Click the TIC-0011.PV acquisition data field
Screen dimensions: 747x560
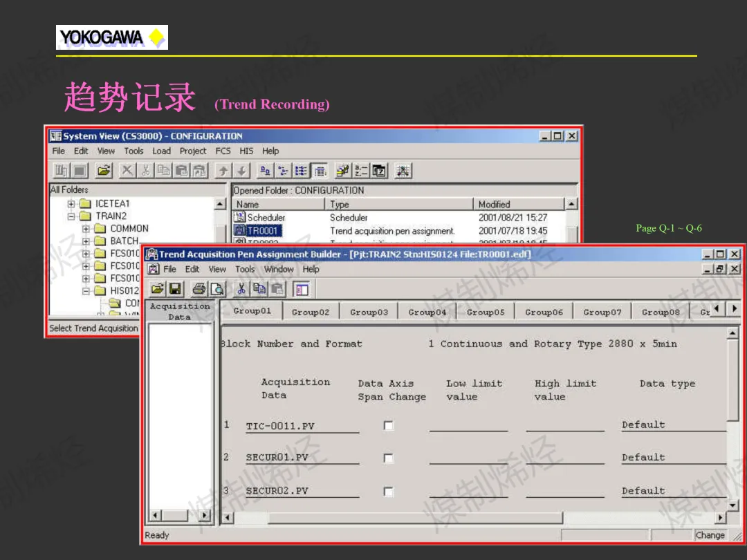[302, 426]
